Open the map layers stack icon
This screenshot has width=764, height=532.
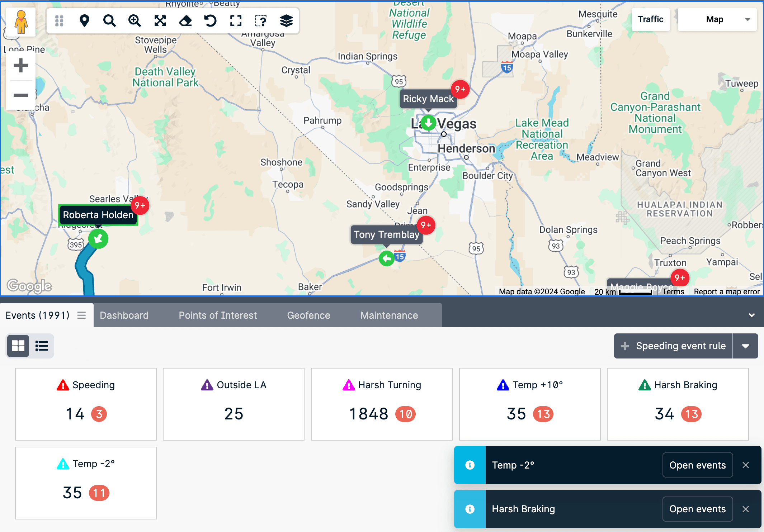pos(286,21)
